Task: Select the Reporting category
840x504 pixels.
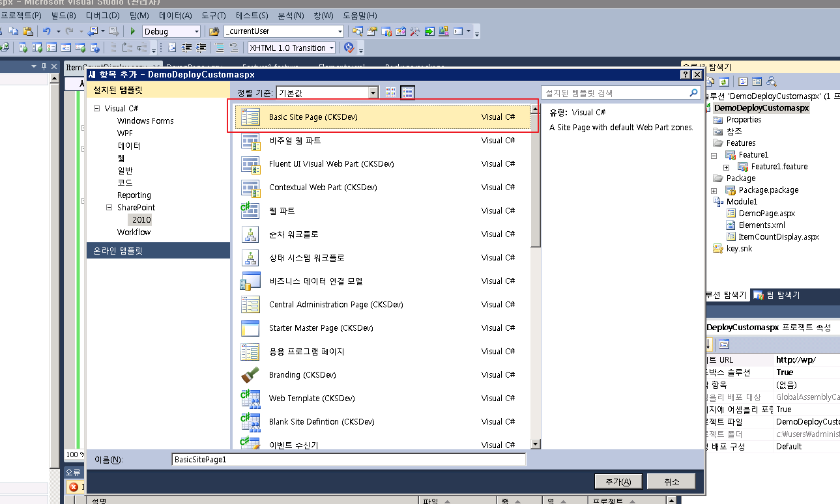Action: point(134,195)
